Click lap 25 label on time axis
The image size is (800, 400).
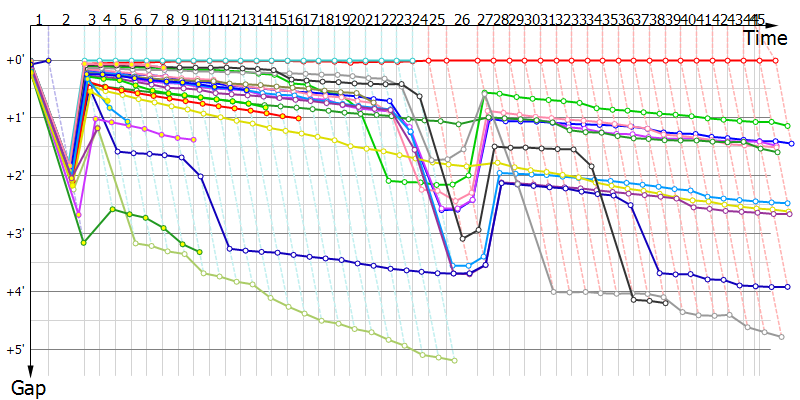pos(436,20)
